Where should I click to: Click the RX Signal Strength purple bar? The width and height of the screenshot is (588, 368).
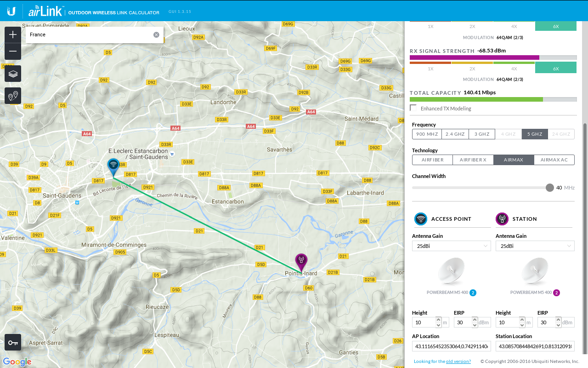(475, 57)
